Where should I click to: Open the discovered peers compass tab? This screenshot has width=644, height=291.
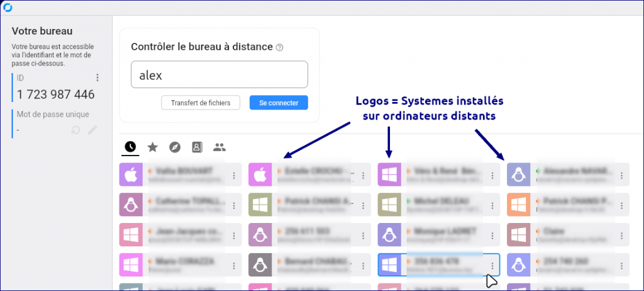(175, 147)
